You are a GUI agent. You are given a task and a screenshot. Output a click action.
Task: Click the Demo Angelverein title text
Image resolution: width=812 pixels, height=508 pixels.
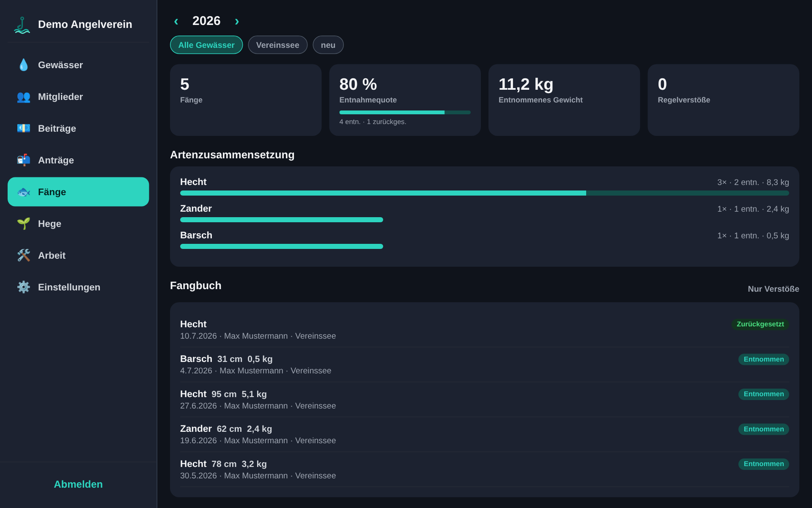tap(85, 24)
